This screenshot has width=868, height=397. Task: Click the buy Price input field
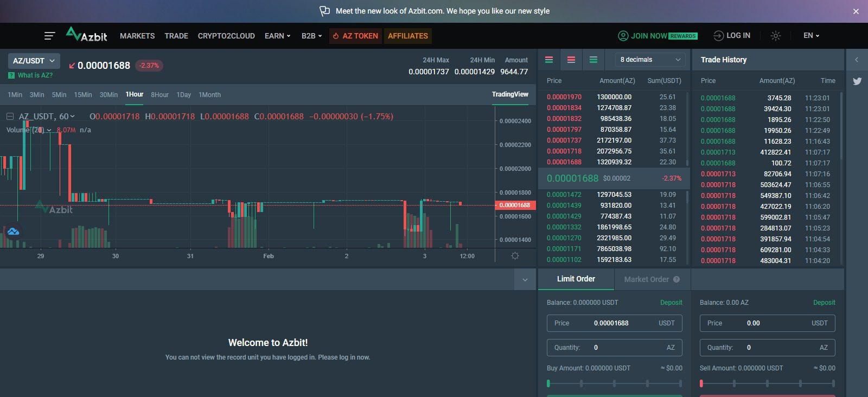pyautogui.click(x=615, y=323)
